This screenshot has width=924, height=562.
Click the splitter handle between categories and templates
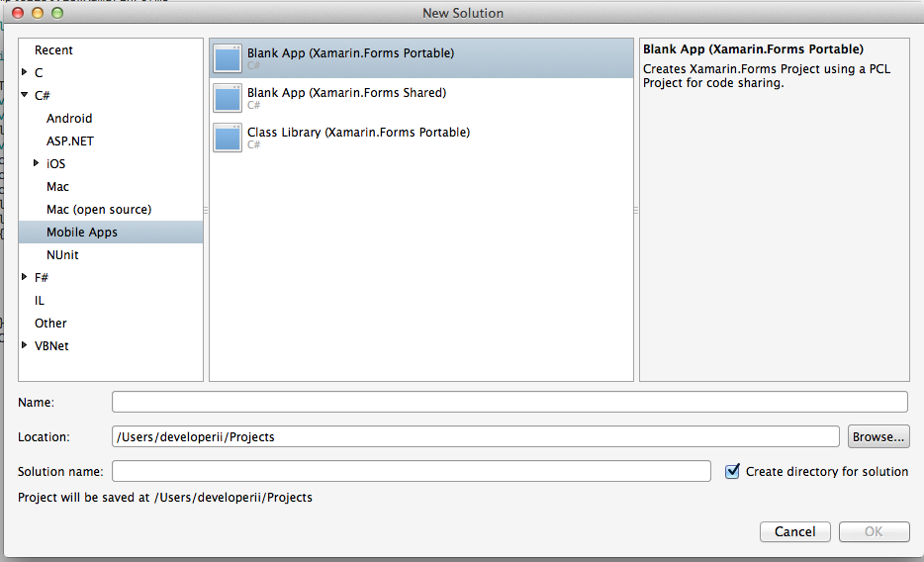click(x=206, y=210)
